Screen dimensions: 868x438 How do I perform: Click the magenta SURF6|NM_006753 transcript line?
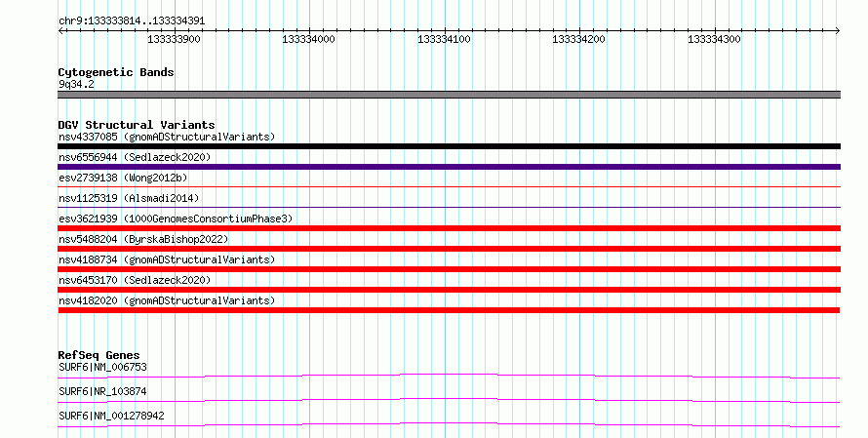[449, 376]
